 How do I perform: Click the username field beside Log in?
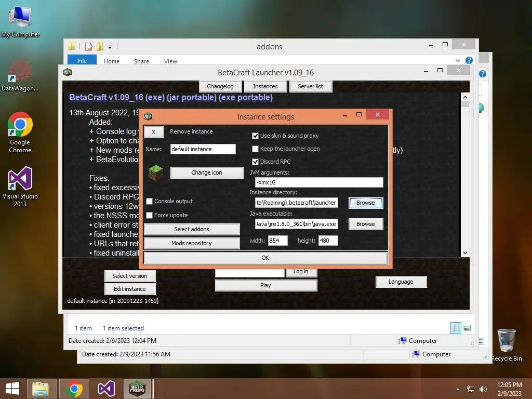click(250, 272)
